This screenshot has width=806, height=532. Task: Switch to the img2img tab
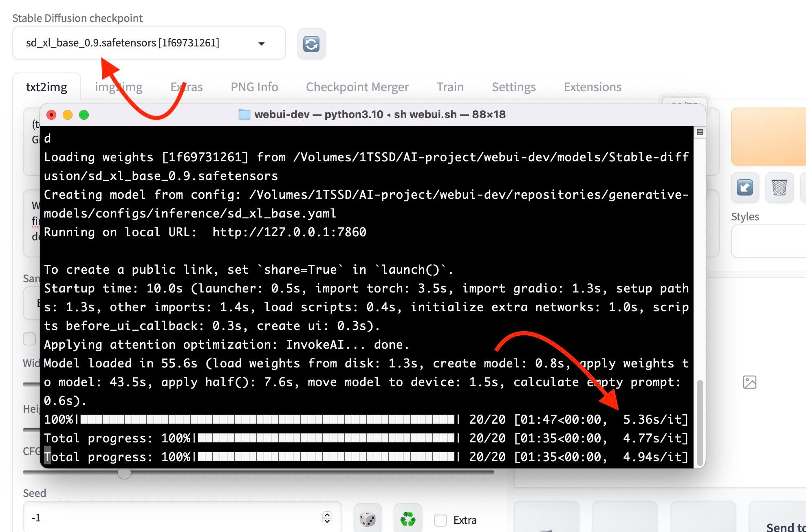pyautogui.click(x=118, y=87)
